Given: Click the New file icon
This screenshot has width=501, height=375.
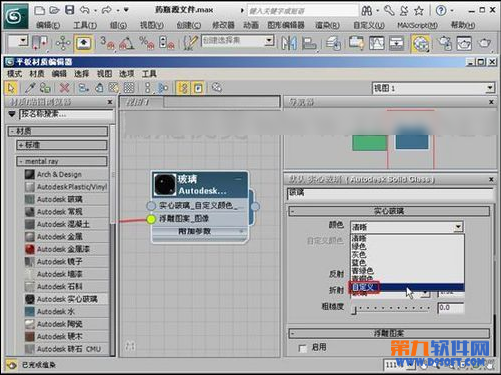Looking at the screenshot, I should pos(40,10).
